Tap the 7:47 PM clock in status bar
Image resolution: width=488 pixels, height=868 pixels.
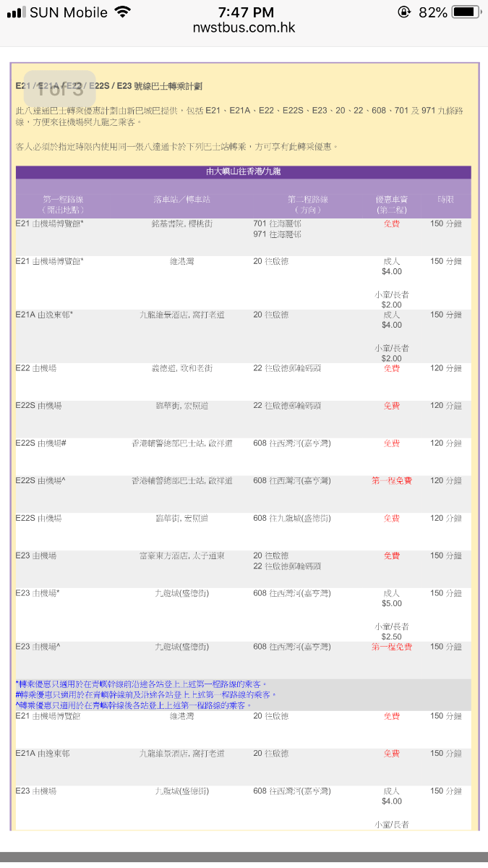pos(245,12)
